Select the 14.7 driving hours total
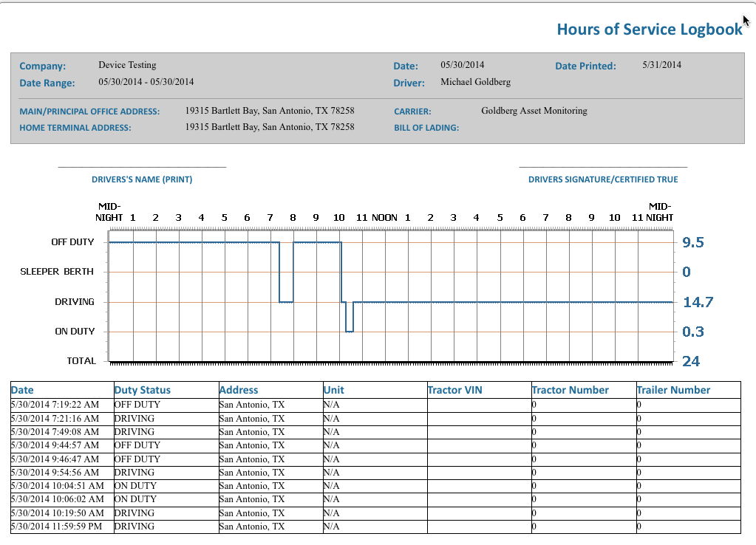This screenshot has width=756, height=545. tap(697, 302)
